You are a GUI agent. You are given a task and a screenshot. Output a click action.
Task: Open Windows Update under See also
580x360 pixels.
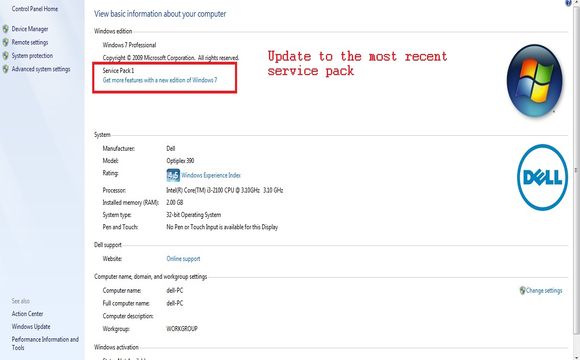pos(31,327)
